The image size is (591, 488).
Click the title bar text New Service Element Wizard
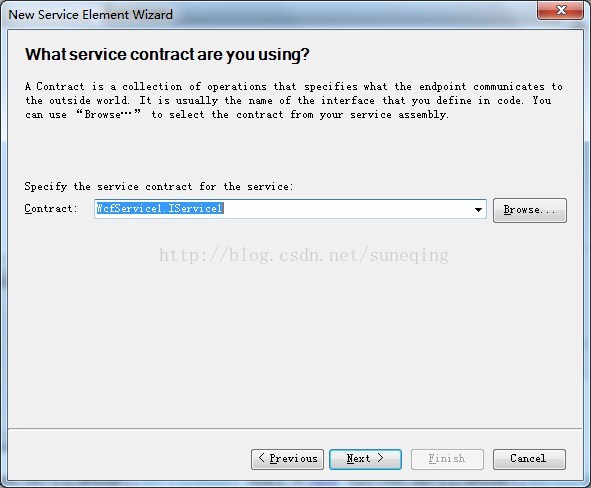click(x=90, y=15)
